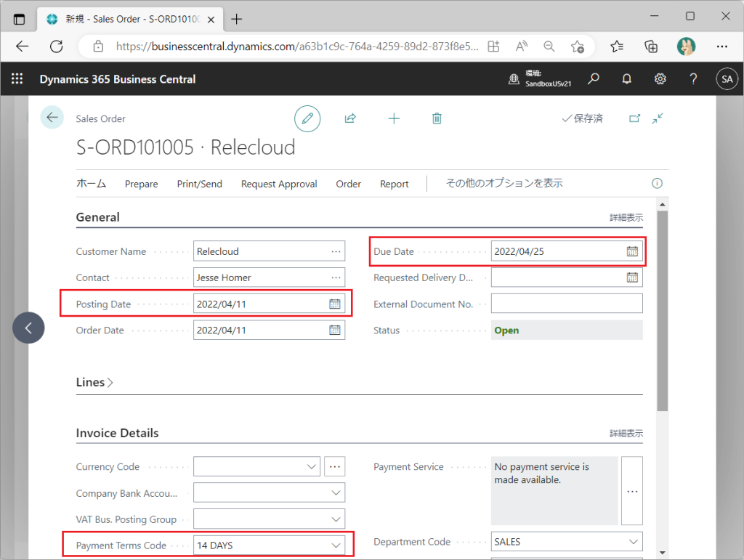Open the settings gear icon

click(x=660, y=78)
